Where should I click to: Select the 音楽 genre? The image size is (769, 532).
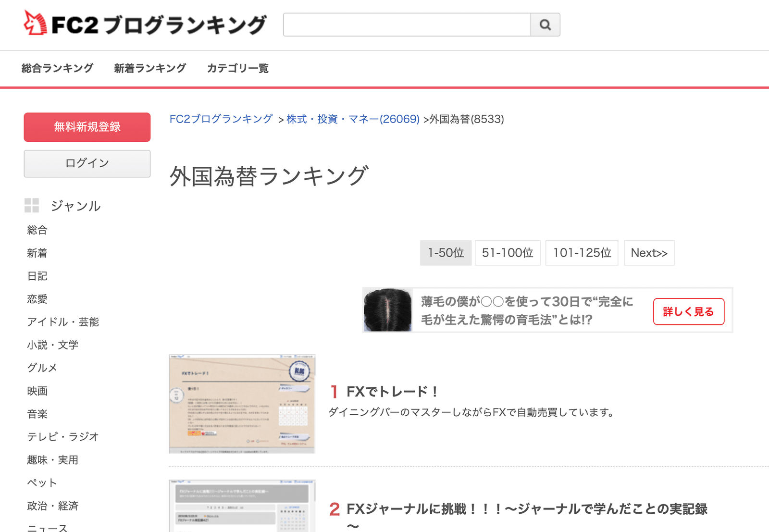(37, 414)
